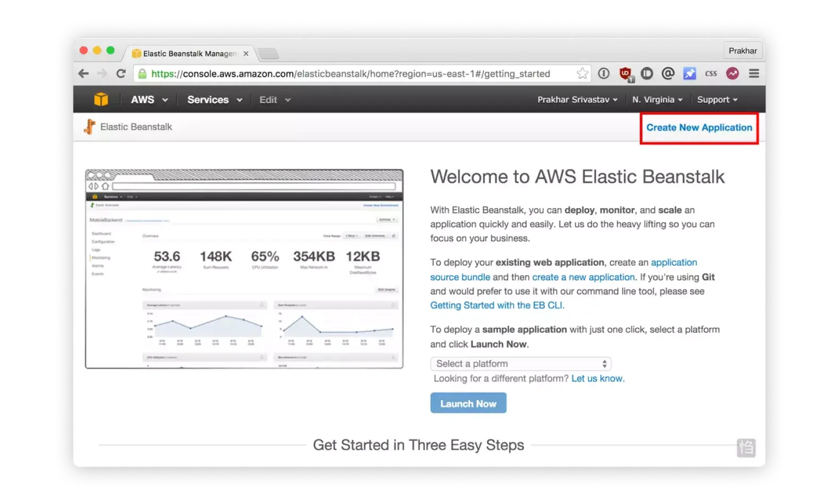Expand Prakhar Srivastav account menu
The image size is (839, 504).
click(577, 100)
